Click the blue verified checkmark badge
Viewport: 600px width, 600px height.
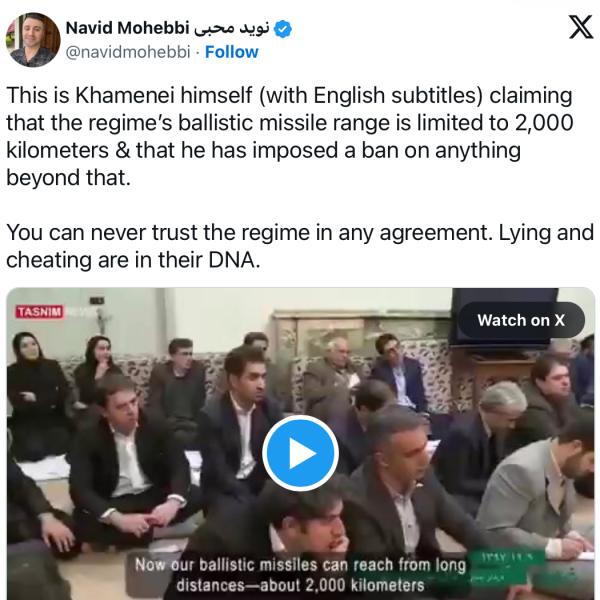click(x=283, y=29)
